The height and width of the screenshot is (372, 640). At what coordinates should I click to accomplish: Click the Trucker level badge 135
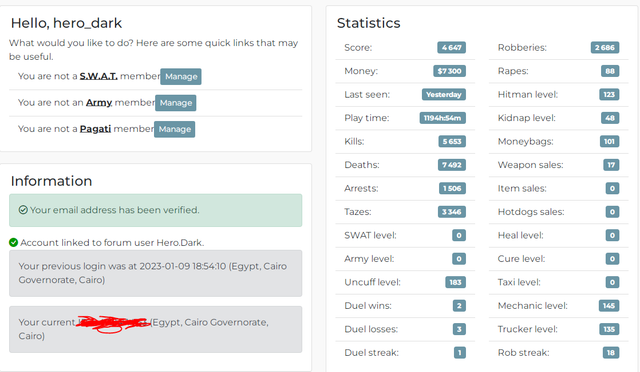(x=609, y=329)
